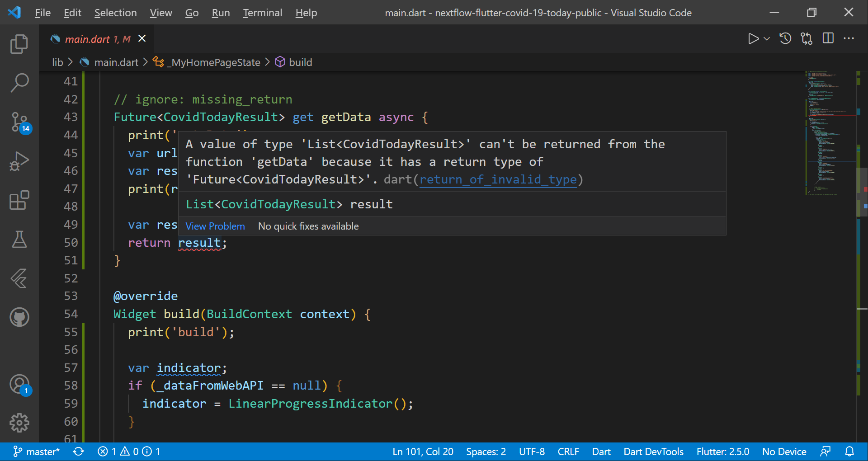Open the language mode picker labeled Dart
Screen dimensions: 868x461
601,451
